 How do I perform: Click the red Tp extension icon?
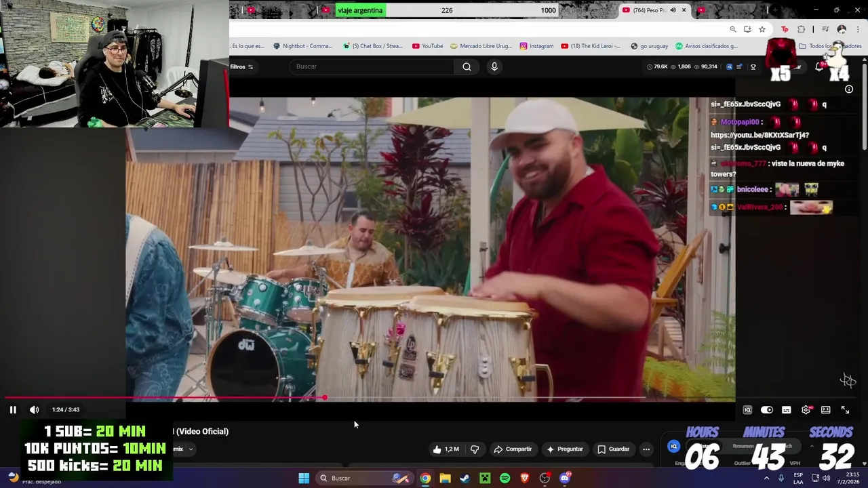(x=785, y=29)
